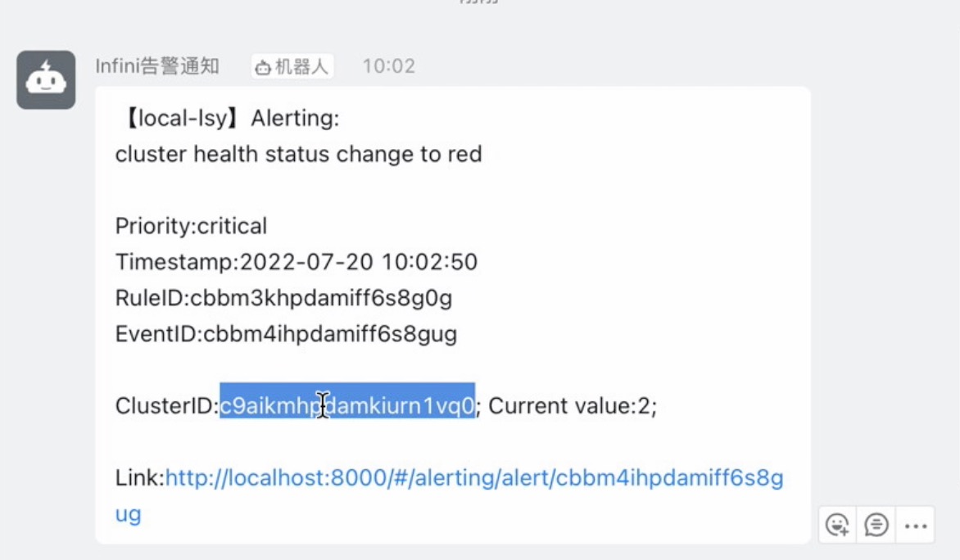
Task: Select the highlighted ClusterID value c9aikmhpdamkiurn1vq0
Action: click(x=346, y=405)
